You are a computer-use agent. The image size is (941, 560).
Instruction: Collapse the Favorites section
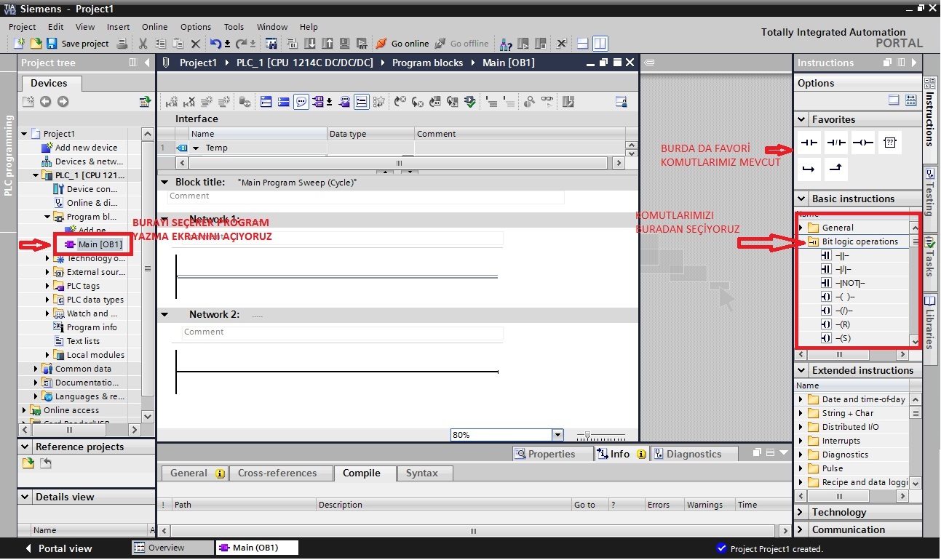[802, 119]
